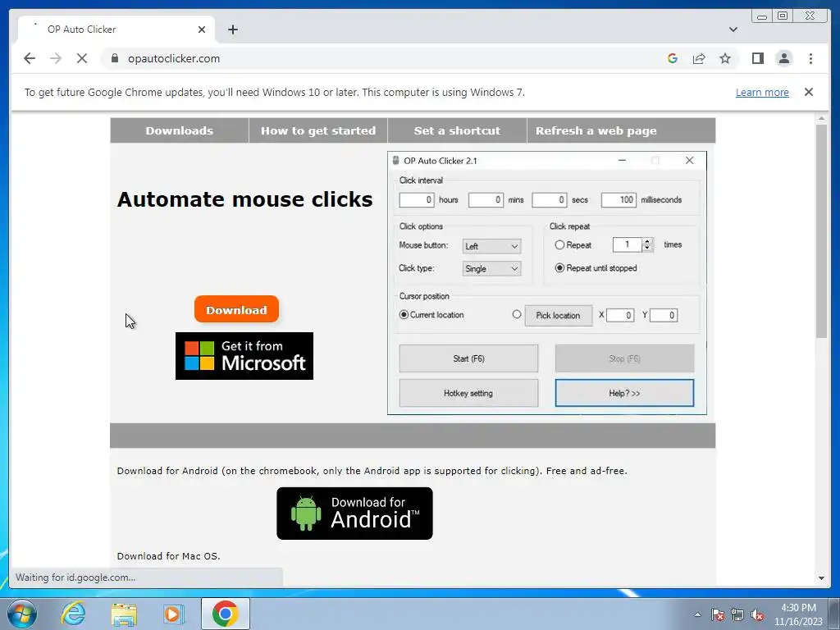The height and width of the screenshot is (630, 840).
Task: Click the page vertical scrollbar thumb
Action: click(821, 231)
